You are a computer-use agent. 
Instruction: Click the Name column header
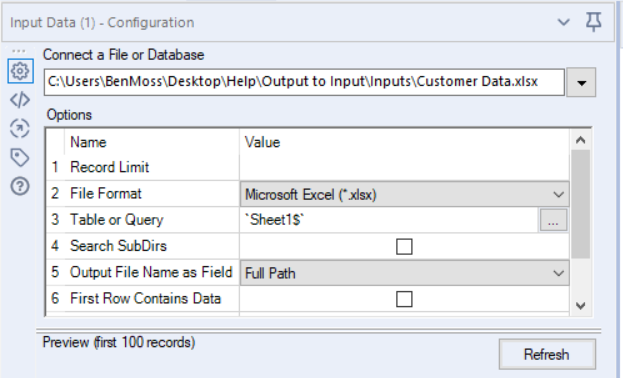pos(88,142)
